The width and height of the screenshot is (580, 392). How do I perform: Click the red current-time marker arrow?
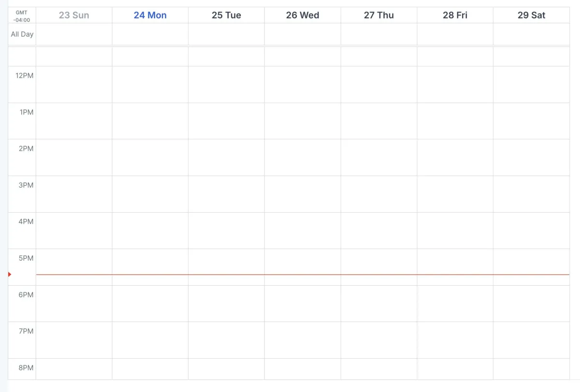[x=10, y=275]
